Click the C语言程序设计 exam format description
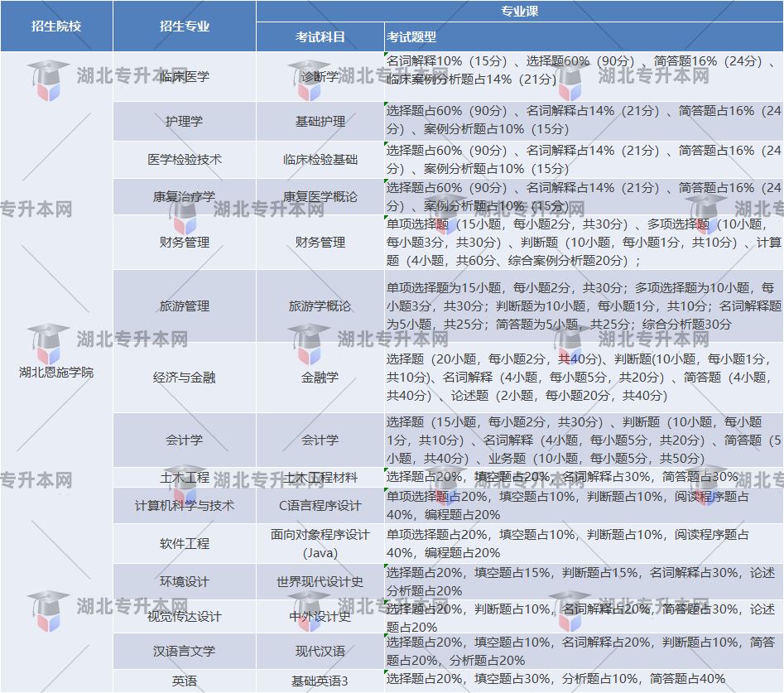This screenshot has height=693, width=784. (584, 506)
